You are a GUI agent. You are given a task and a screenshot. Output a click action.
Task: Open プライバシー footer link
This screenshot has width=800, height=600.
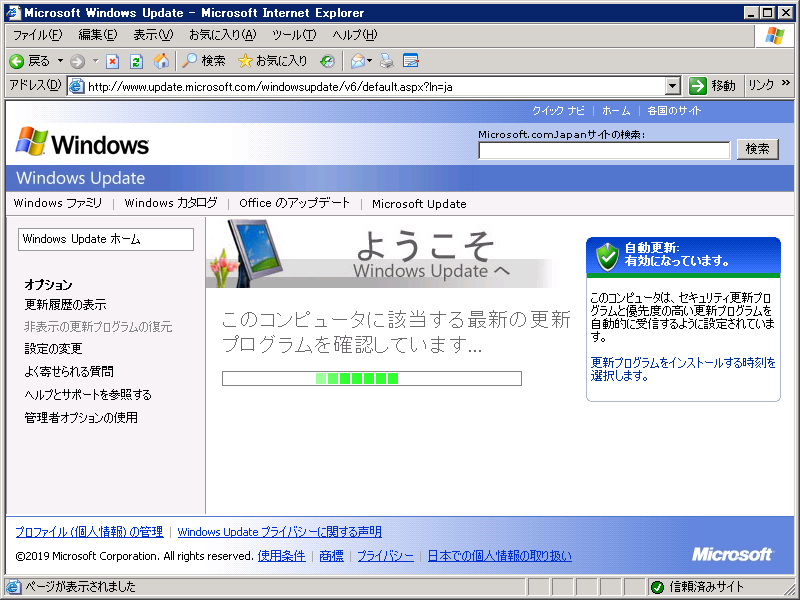pos(385,556)
